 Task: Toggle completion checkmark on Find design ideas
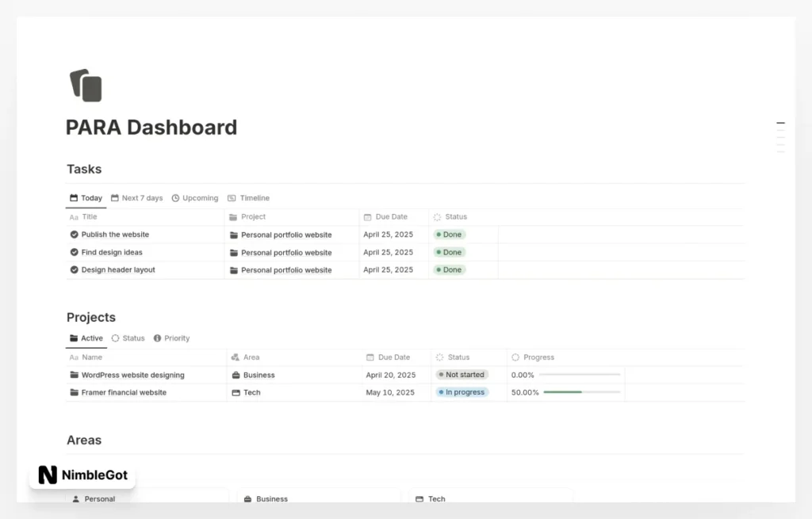[74, 252]
